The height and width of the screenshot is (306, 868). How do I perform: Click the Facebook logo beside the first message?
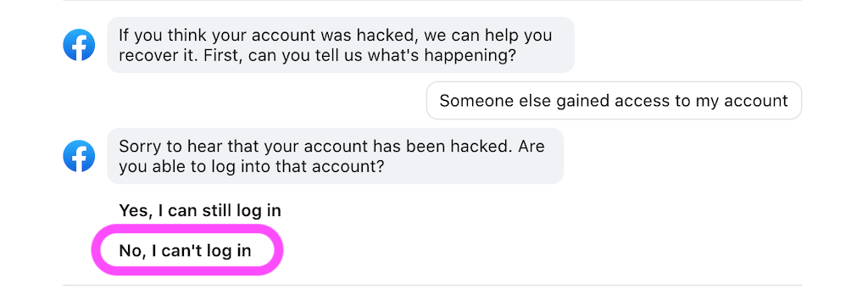point(79,45)
